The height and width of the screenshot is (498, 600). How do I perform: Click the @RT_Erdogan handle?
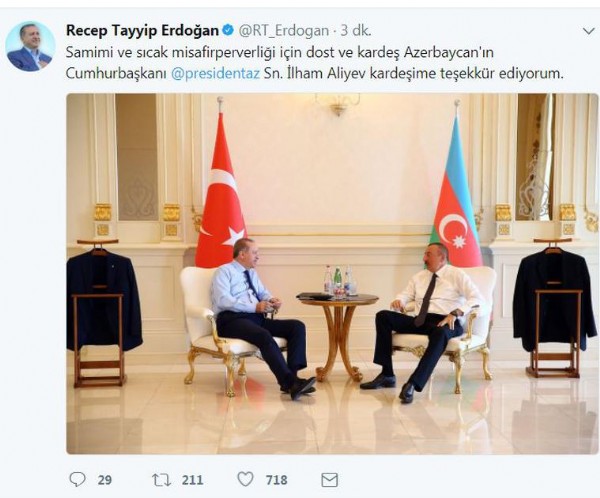pyautogui.click(x=284, y=31)
